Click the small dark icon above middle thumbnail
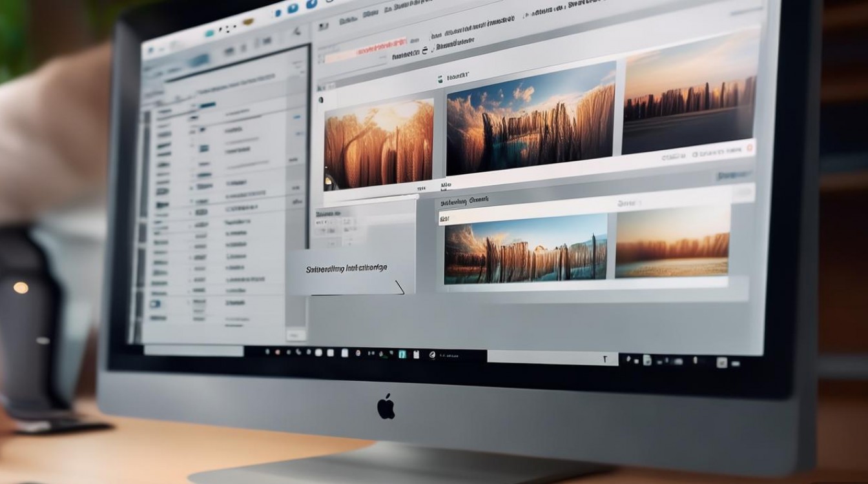This screenshot has width=868, height=484. 441,79
